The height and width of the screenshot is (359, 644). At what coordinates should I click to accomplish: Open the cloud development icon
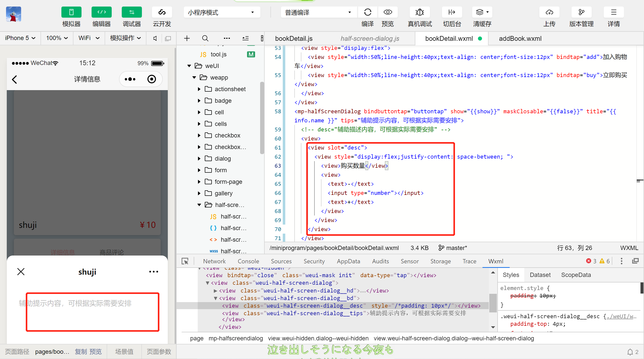(162, 12)
